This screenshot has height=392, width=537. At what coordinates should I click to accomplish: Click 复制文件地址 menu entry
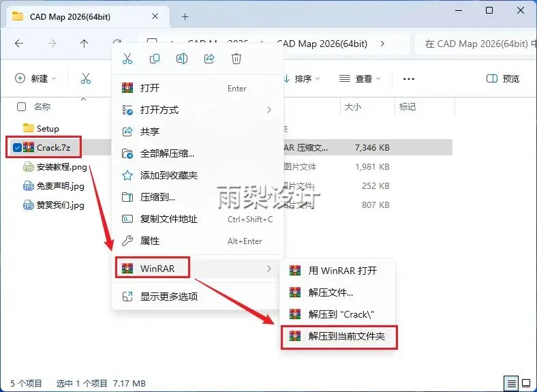[x=198, y=219]
